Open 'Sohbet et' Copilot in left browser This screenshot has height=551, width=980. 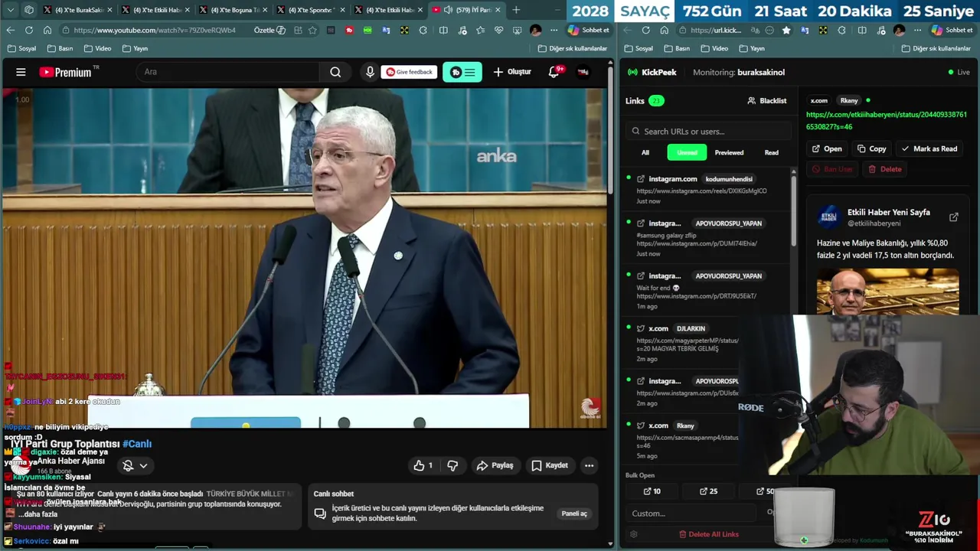point(589,31)
